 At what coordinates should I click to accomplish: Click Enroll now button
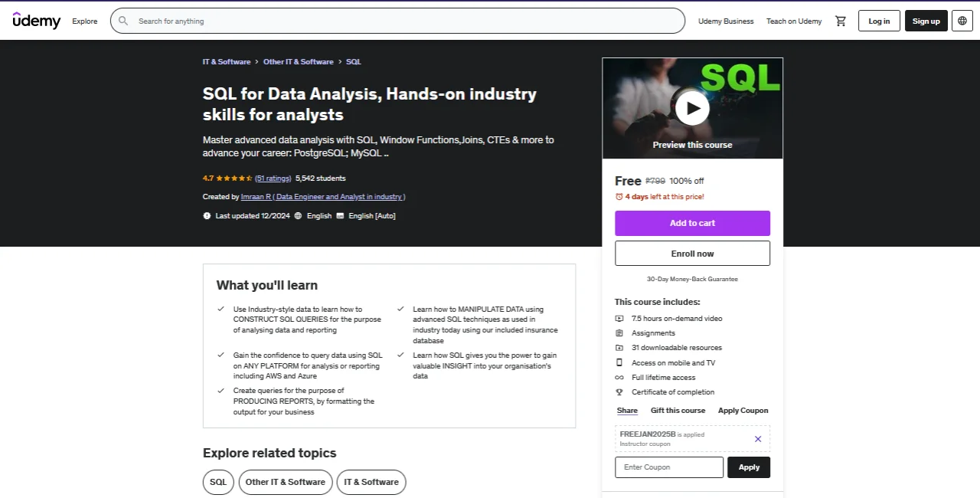pyautogui.click(x=692, y=254)
